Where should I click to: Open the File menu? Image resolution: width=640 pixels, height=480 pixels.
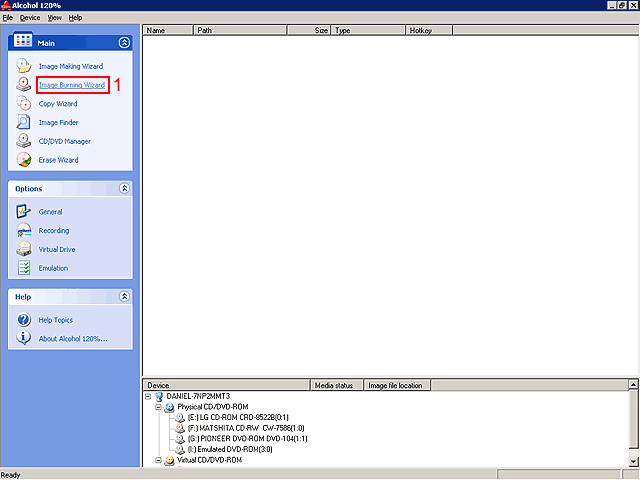pyautogui.click(x=8, y=18)
